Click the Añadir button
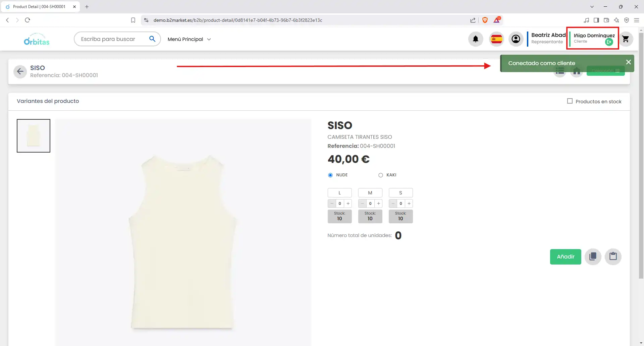 tap(566, 256)
